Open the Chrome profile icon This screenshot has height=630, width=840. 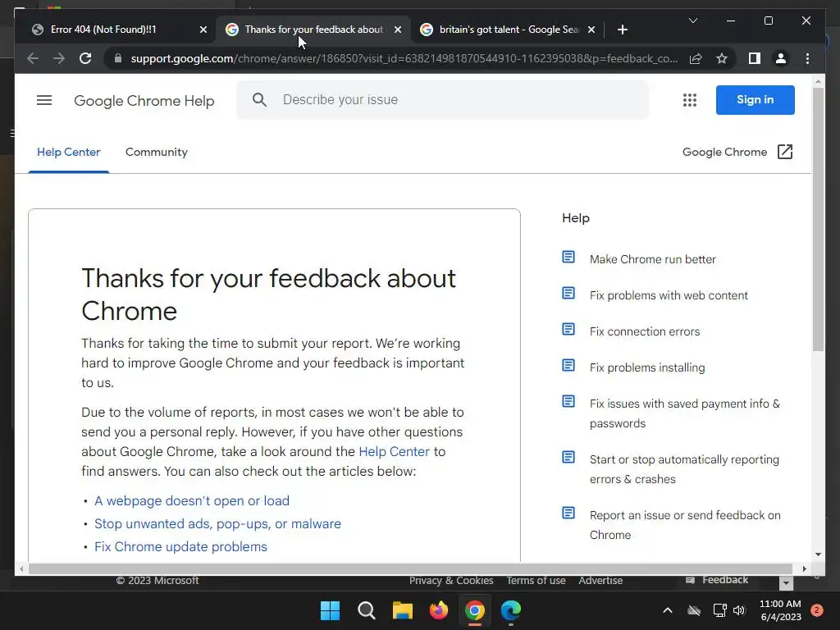click(781, 58)
